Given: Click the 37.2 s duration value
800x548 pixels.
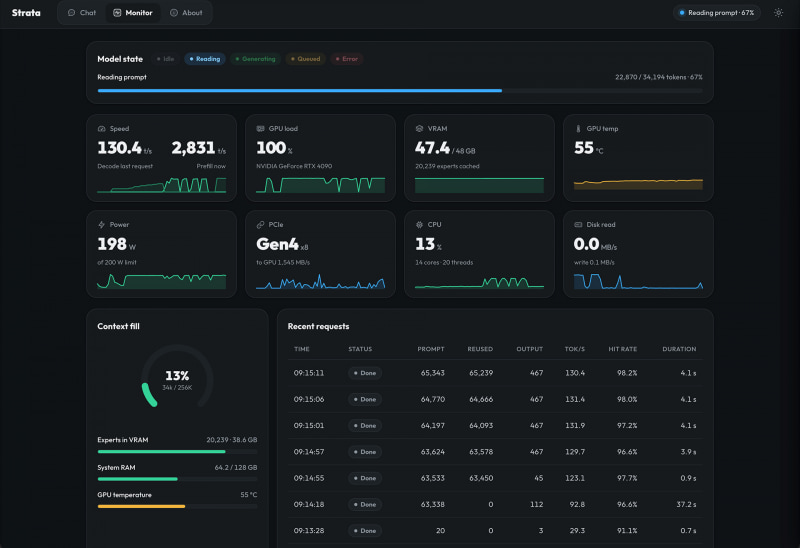Looking at the screenshot, I should point(686,504).
